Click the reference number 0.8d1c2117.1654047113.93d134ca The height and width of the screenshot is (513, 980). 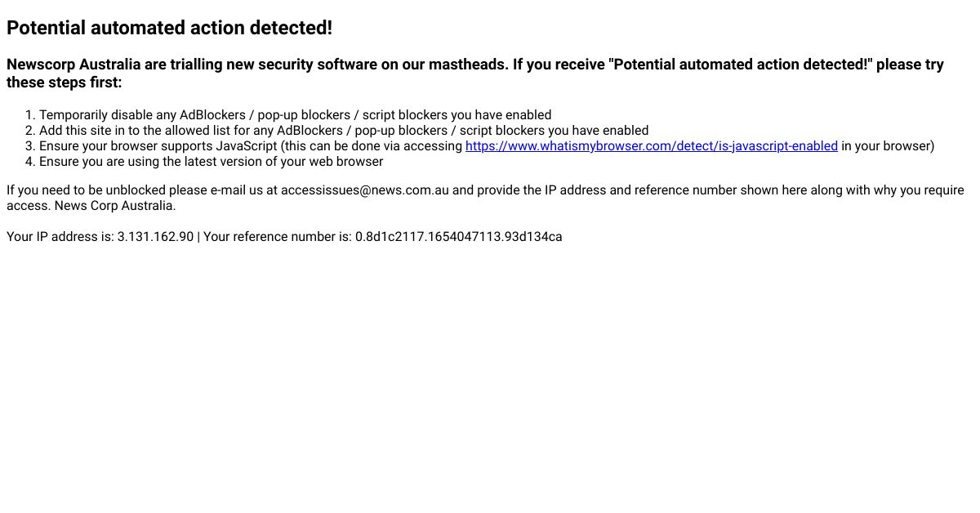(x=458, y=237)
